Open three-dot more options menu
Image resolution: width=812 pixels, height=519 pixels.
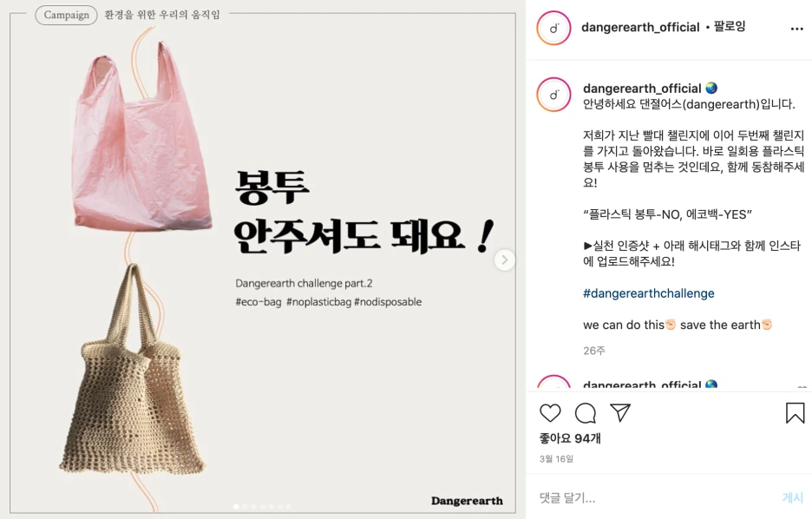point(797,29)
